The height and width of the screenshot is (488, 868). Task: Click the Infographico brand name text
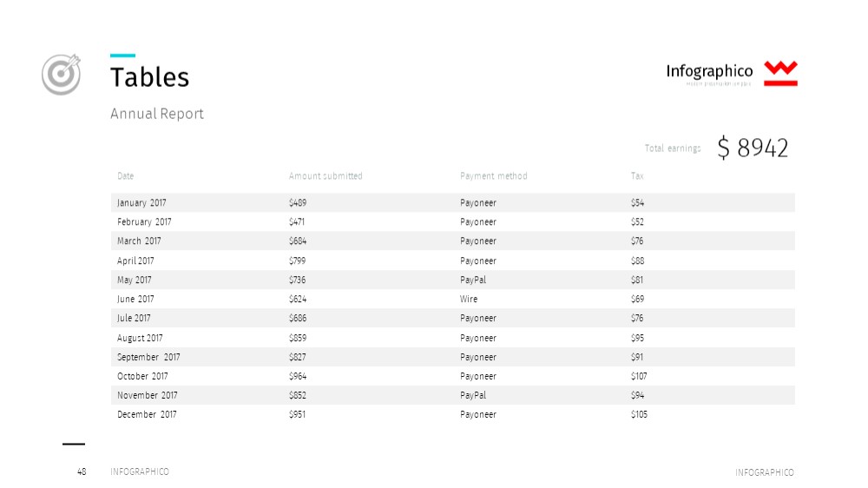709,71
